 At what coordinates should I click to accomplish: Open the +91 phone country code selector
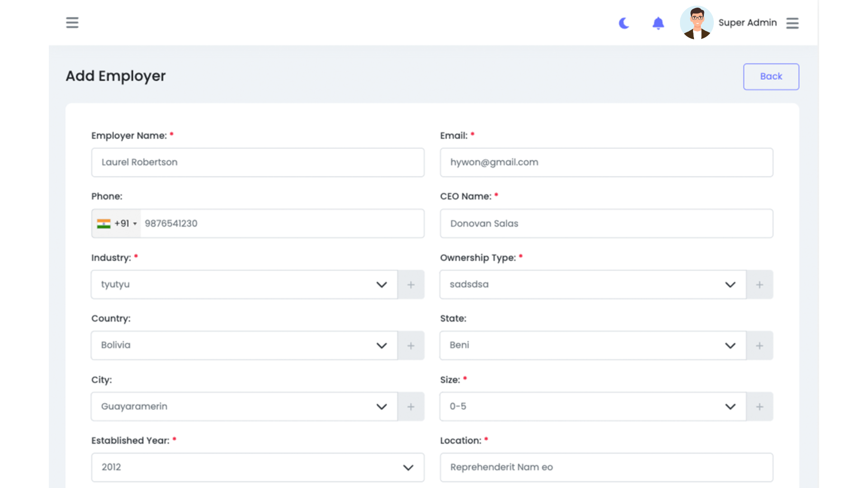point(117,224)
